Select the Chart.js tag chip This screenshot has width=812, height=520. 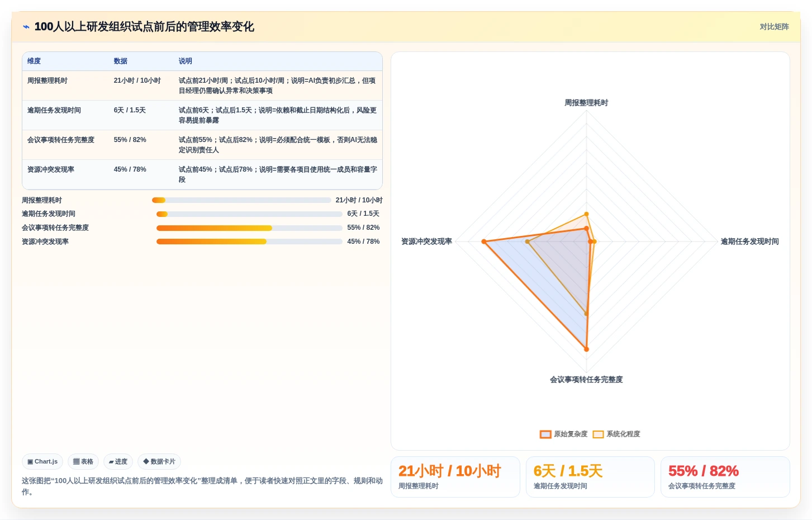point(42,462)
